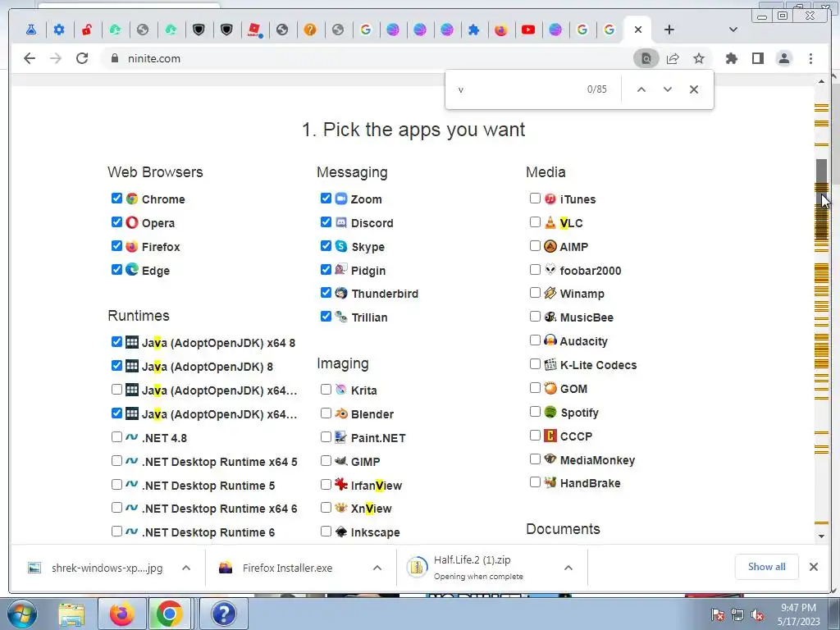The height and width of the screenshot is (630, 840).
Task: Open the blue puzzle piece extensions tab
Action: [473, 30]
